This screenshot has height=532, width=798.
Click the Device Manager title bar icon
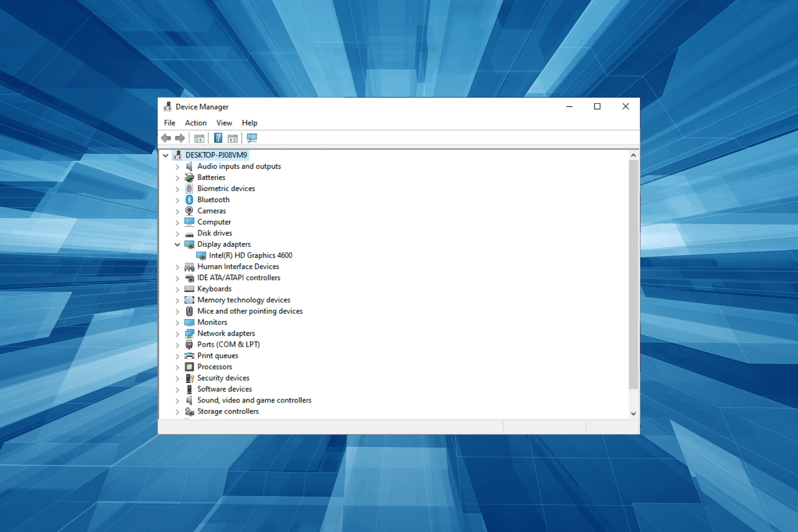click(167, 107)
